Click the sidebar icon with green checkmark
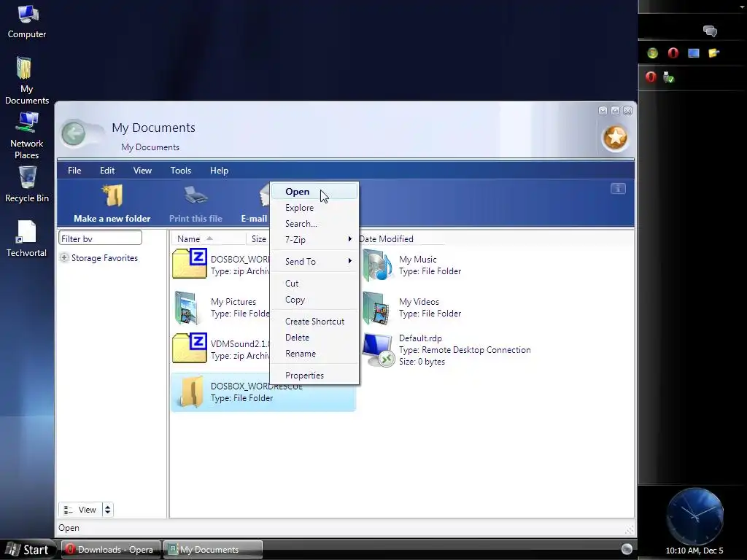The height and width of the screenshot is (560, 747). pyautogui.click(x=668, y=77)
